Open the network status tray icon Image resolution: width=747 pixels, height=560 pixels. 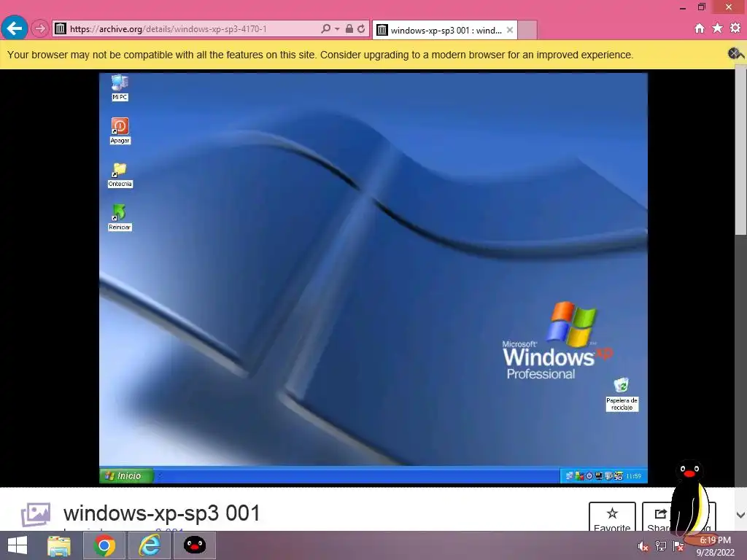[x=661, y=546]
